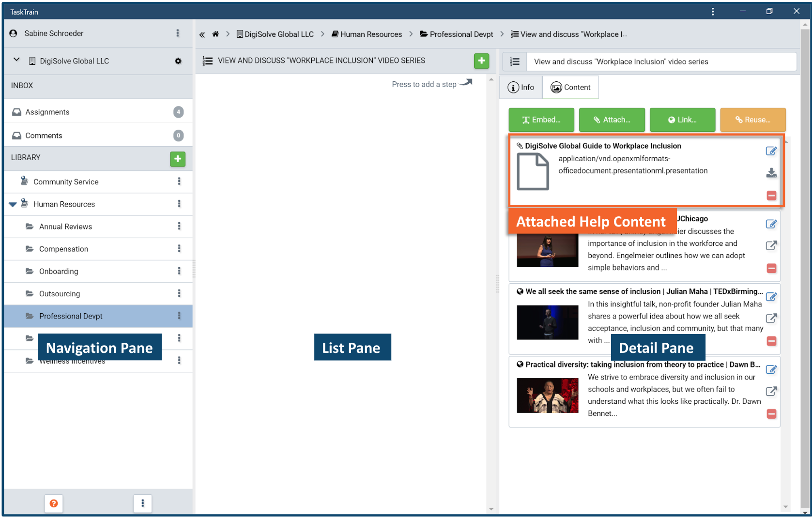Select the Community Service manual
812x517 pixels.
tap(66, 182)
